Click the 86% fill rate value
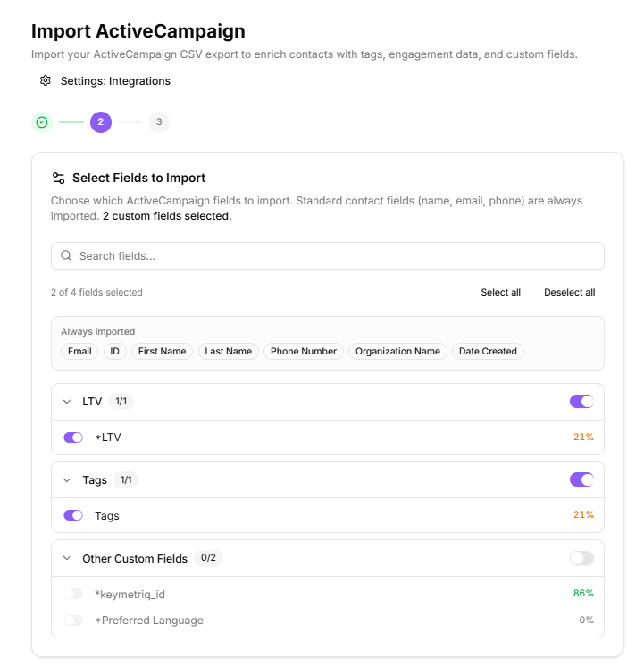Image resolution: width=644 pixels, height=667 pixels. (x=583, y=593)
